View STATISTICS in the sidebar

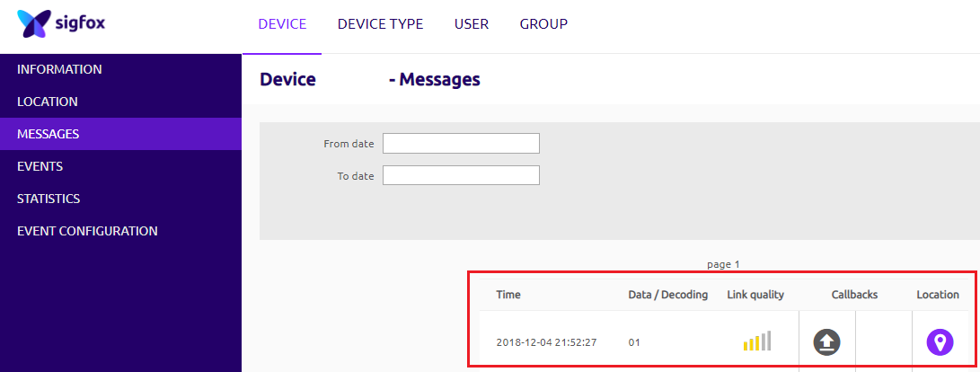(120, 199)
